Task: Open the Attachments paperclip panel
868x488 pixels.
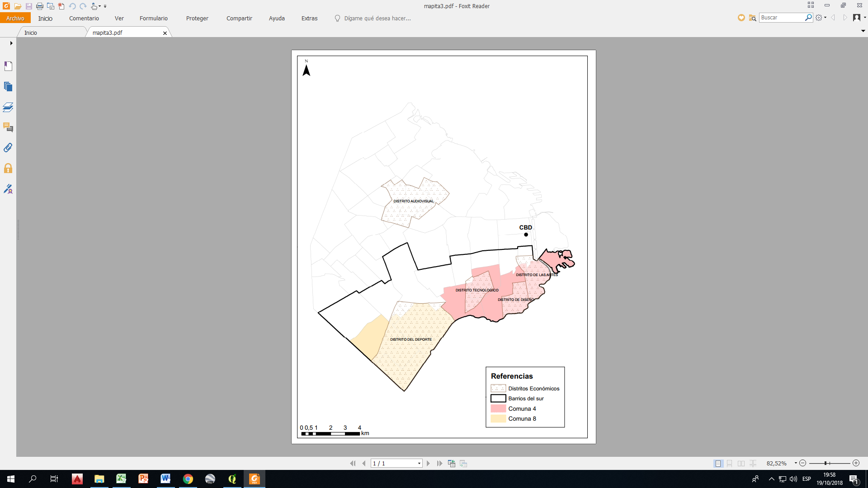Action: point(8,148)
